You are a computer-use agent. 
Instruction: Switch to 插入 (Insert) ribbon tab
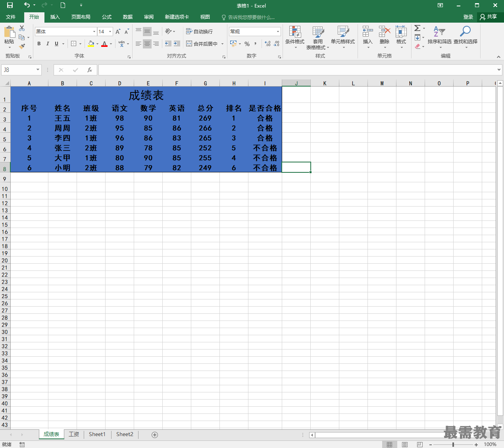(x=55, y=17)
